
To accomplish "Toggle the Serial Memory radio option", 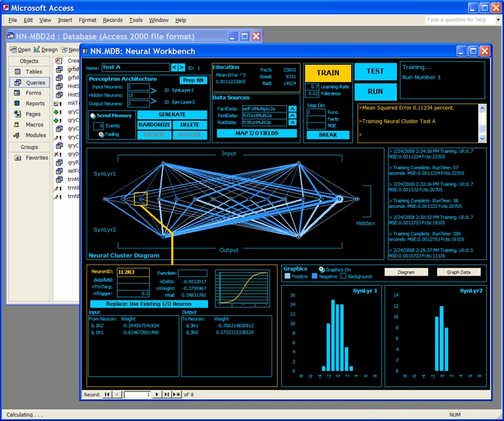I will click(x=92, y=116).
